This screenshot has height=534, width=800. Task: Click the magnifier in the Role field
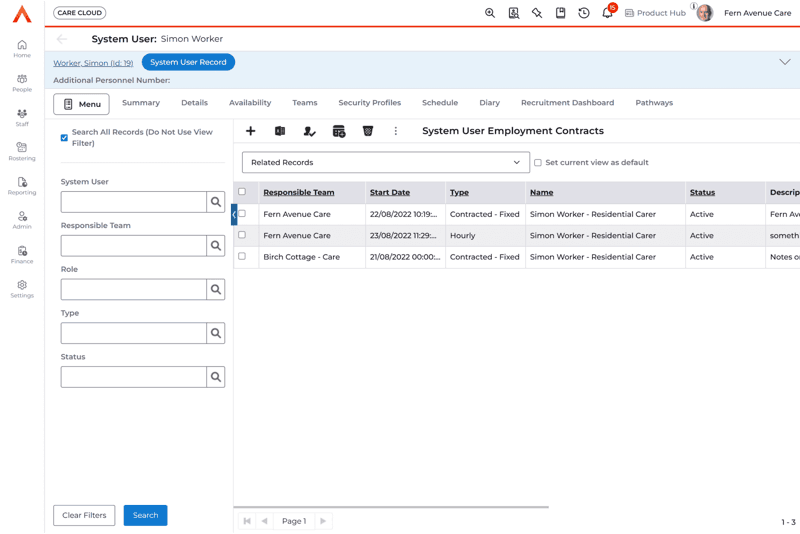(x=216, y=290)
